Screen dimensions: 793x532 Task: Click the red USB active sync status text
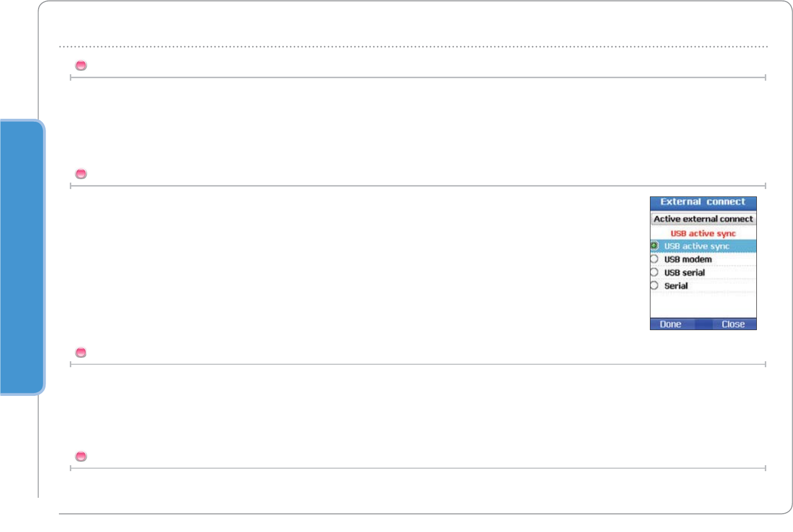(x=703, y=234)
